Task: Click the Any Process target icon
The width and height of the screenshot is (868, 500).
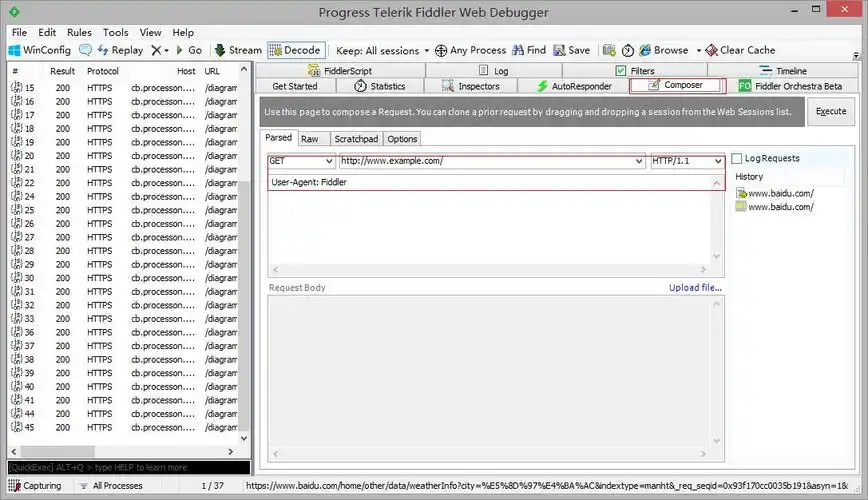Action: click(x=441, y=51)
